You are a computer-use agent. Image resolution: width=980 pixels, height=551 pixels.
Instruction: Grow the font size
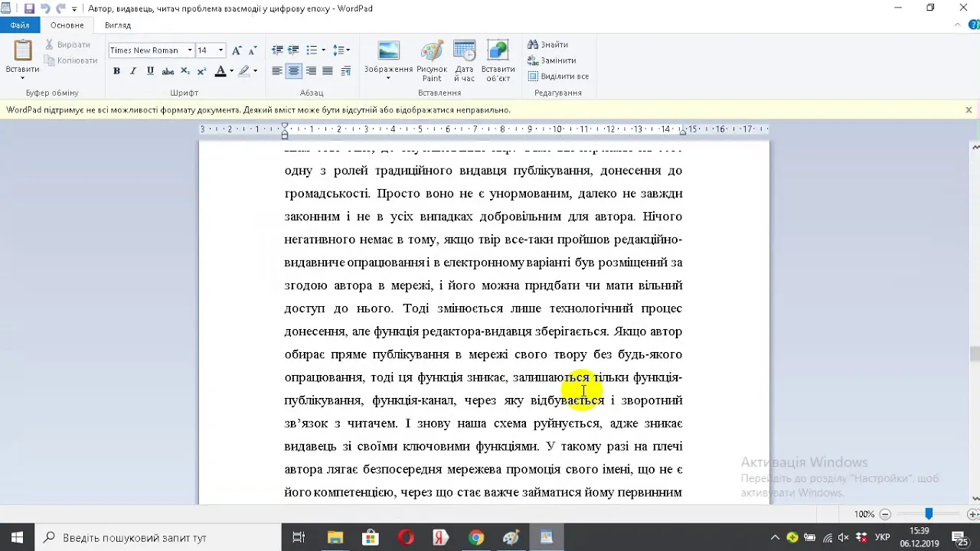click(237, 51)
